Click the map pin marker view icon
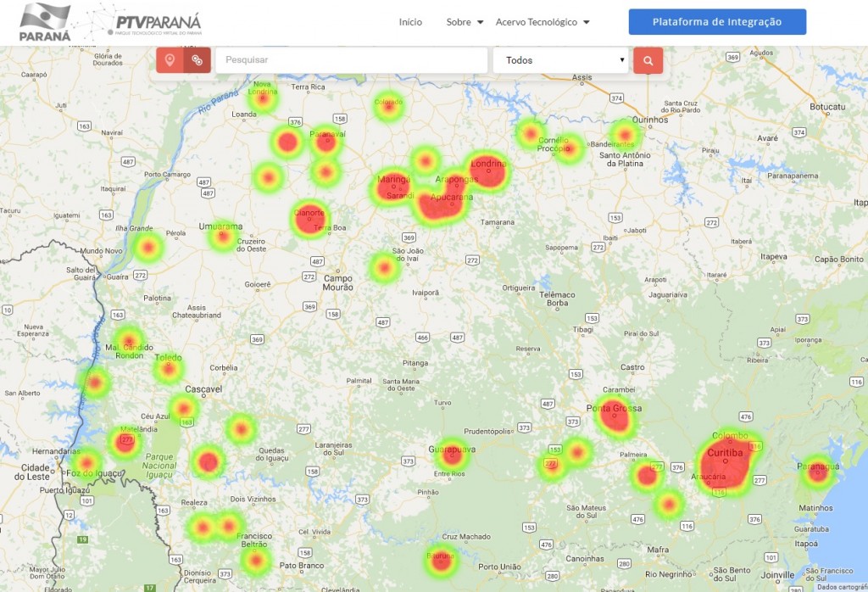Screen dimensions: 868x592 pyautogui.click(x=170, y=60)
